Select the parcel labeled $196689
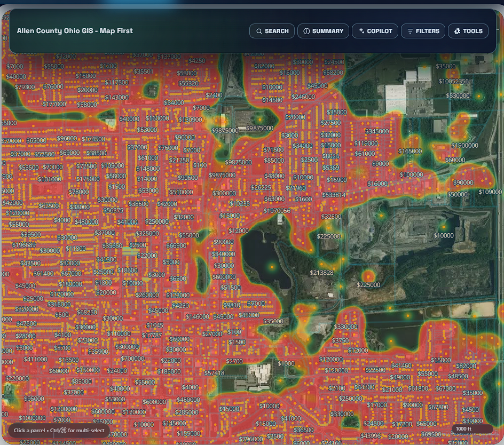The height and width of the screenshot is (445, 504). pos(24,245)
